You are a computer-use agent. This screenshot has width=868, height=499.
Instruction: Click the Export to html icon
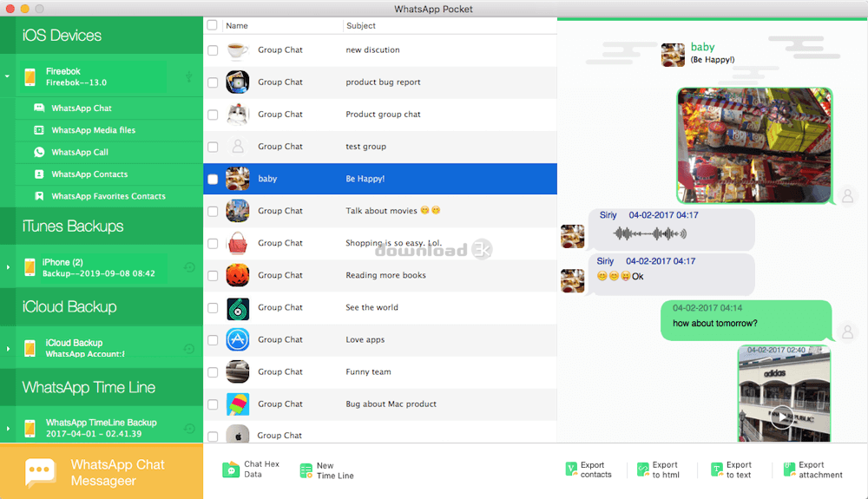pyautogui.click(x=643, y=469)
